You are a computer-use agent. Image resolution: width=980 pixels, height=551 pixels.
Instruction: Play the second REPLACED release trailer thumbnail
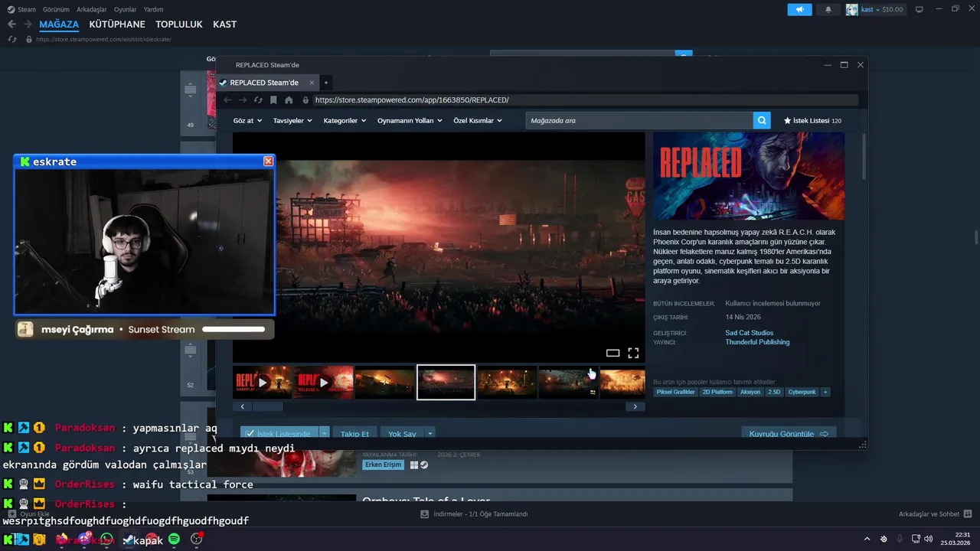[323, 383]
